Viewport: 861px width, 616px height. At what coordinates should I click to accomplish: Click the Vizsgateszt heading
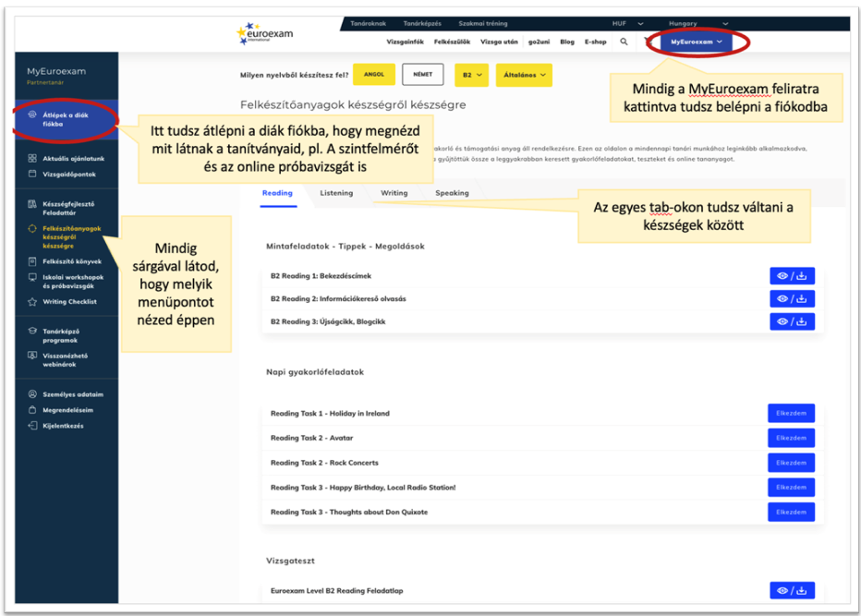[290, 561]
